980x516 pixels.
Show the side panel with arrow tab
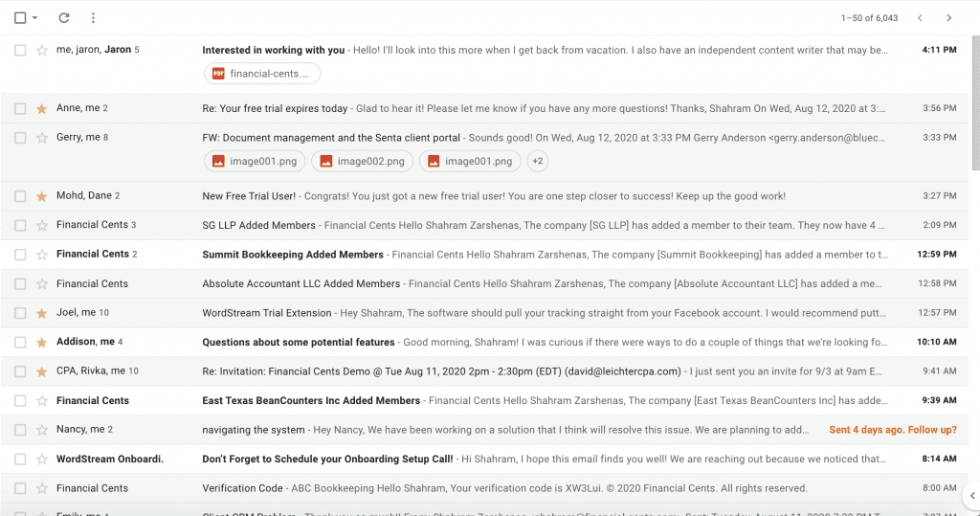972,495
